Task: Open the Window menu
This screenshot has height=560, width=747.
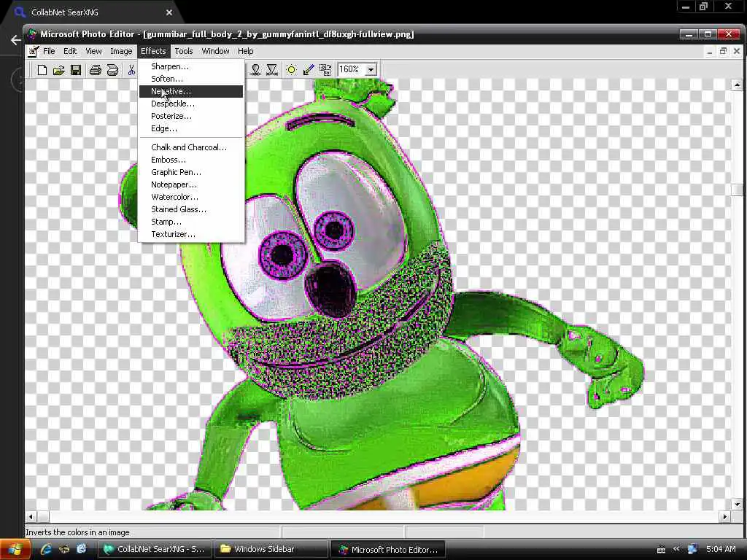Action: [215, 51]
